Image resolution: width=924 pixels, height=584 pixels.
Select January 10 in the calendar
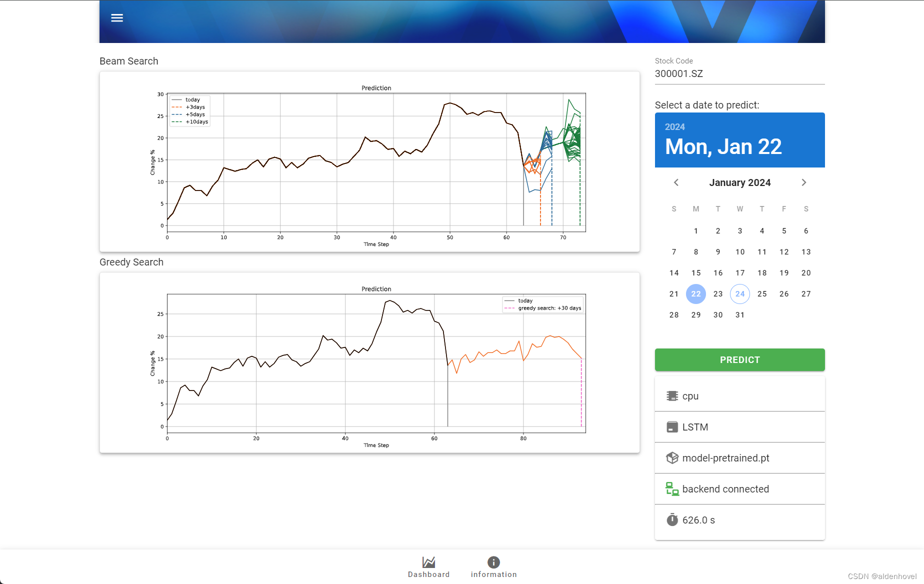pos(739,252)
